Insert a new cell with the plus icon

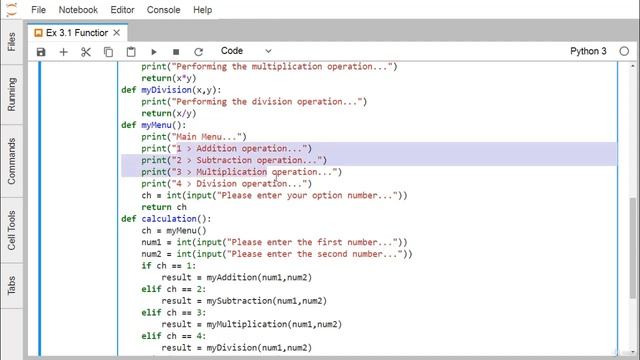point(63,52)
